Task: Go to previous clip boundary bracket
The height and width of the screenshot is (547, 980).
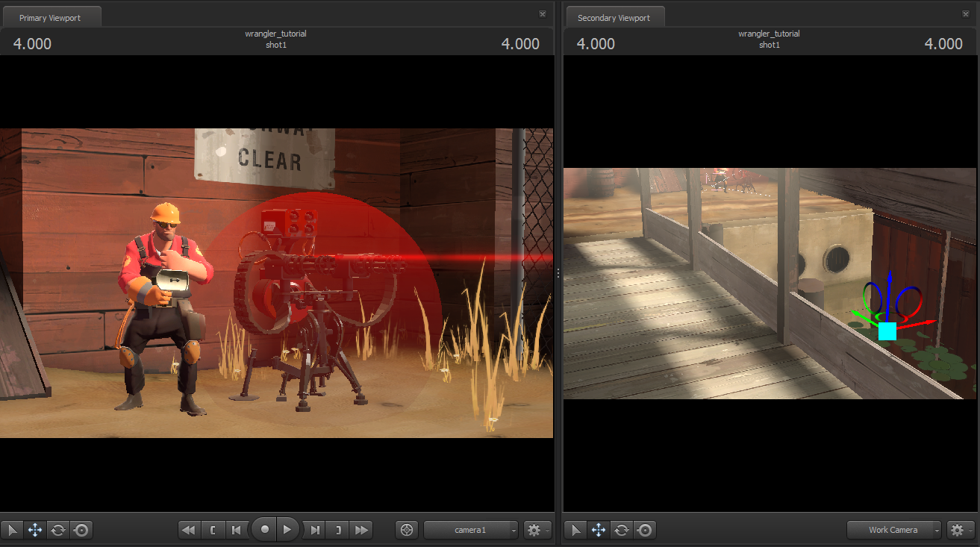Action: (213, 530)
